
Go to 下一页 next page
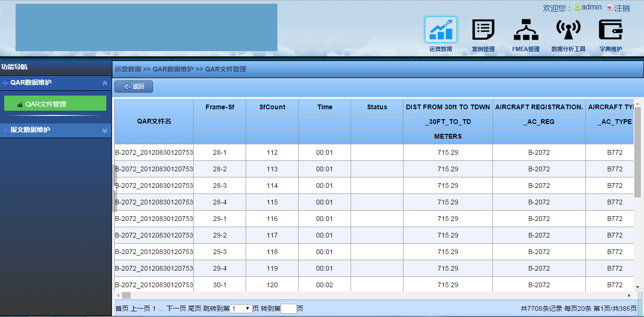[x=176, y=308]
